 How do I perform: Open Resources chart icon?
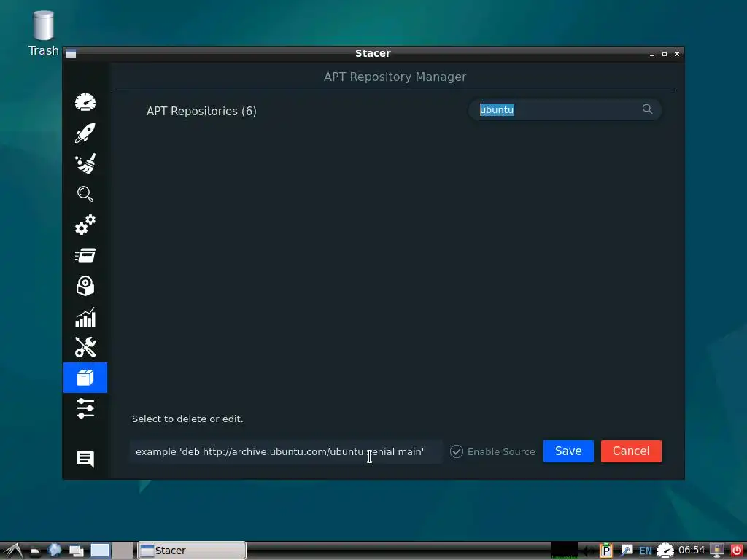[x=85, y=316]
